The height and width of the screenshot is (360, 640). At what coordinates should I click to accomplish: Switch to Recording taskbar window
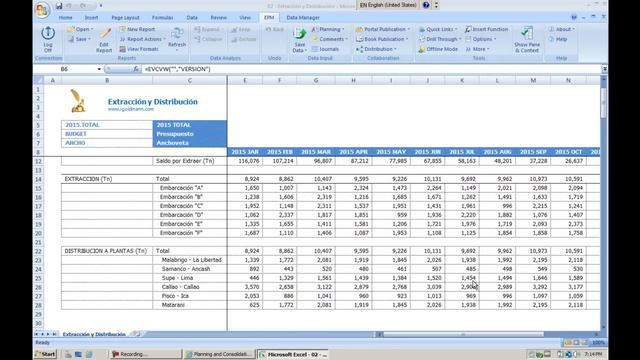click(x=145, y=354)
